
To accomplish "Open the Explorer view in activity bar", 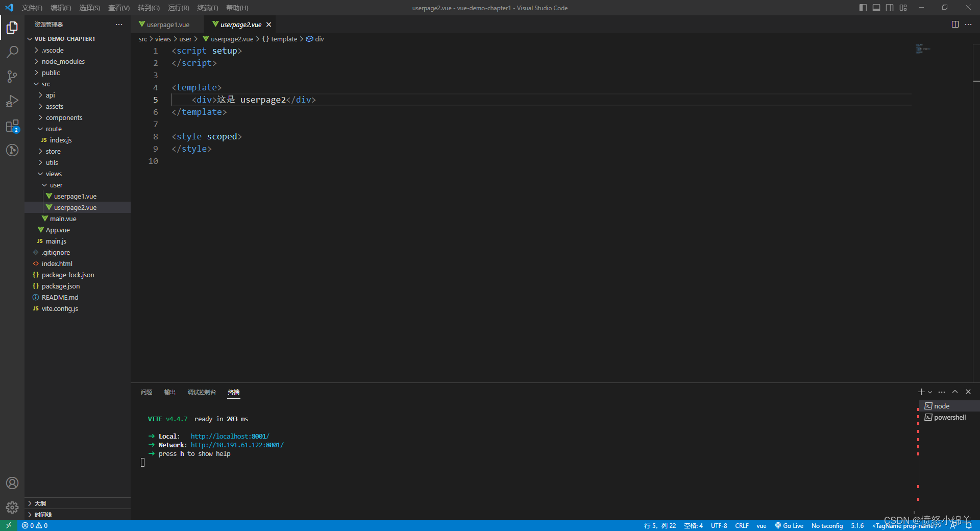I will pos(12,27).
